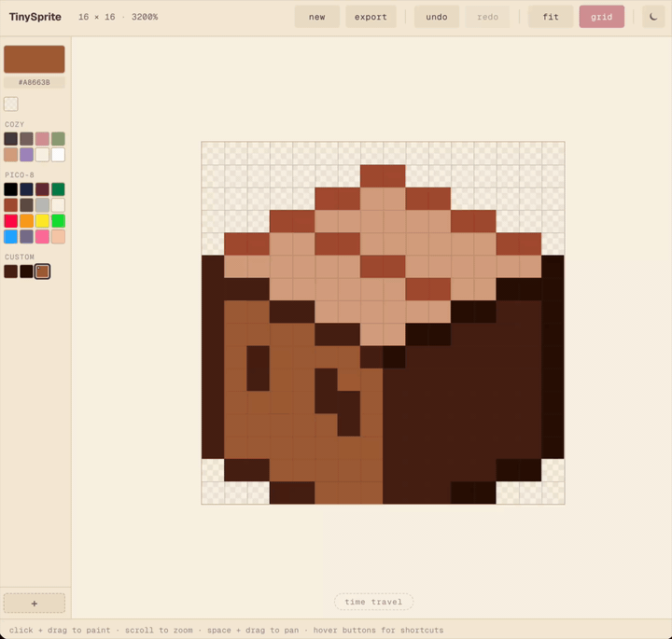Pick the slate indigo PICO-8 swatch
The height and width of the screenshot is (639, 672).
point(26,237)
